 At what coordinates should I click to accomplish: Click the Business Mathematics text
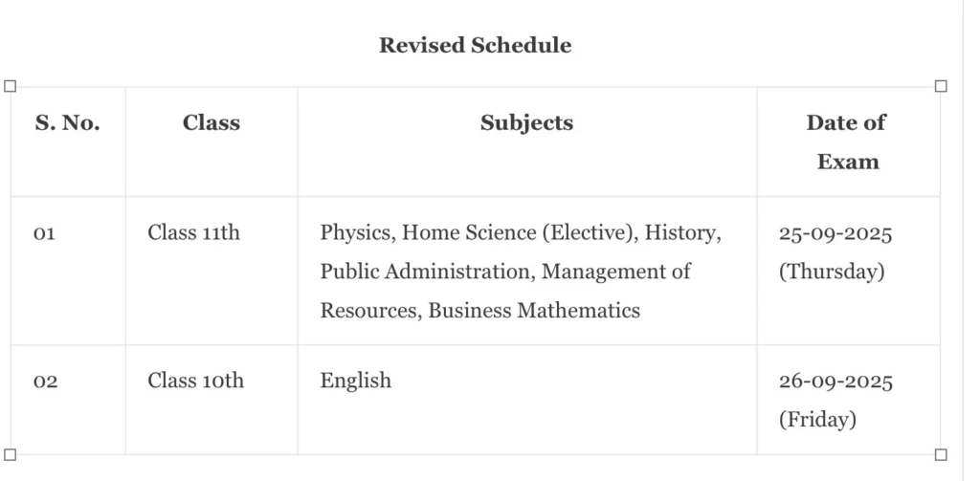coord(534,310)
